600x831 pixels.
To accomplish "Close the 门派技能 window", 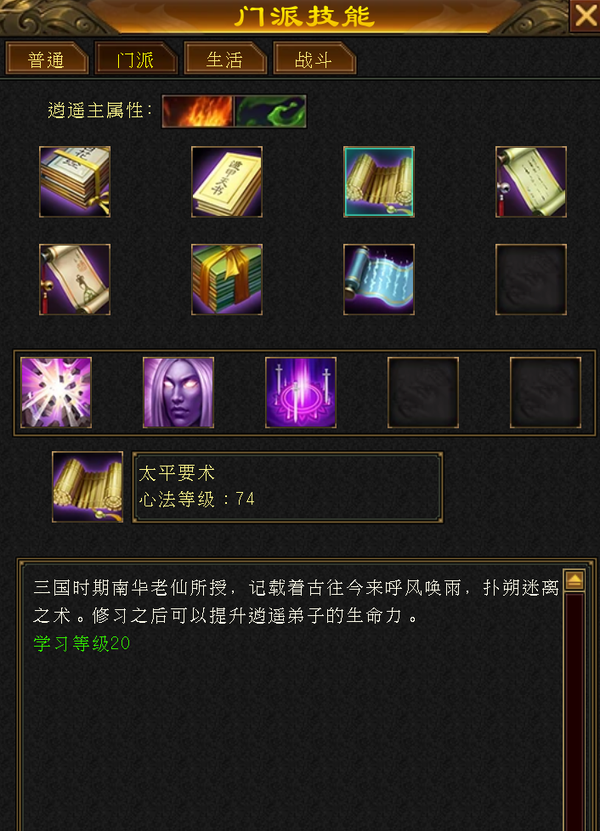I will tap(585, 16).
